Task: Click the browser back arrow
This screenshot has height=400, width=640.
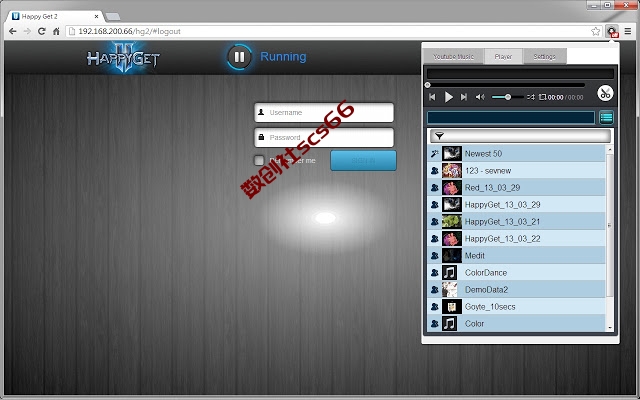Action: pyautogui.click(x=13, y=31)
